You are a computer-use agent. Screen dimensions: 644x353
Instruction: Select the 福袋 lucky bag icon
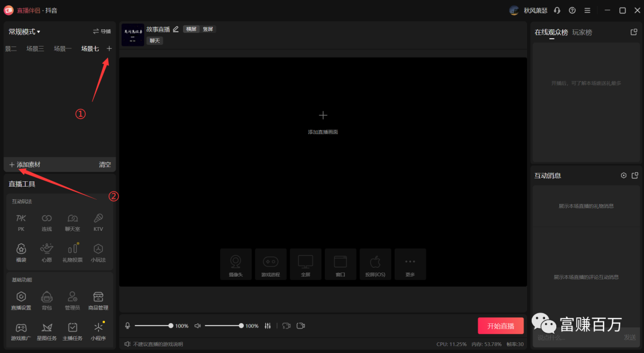(21, 252)
